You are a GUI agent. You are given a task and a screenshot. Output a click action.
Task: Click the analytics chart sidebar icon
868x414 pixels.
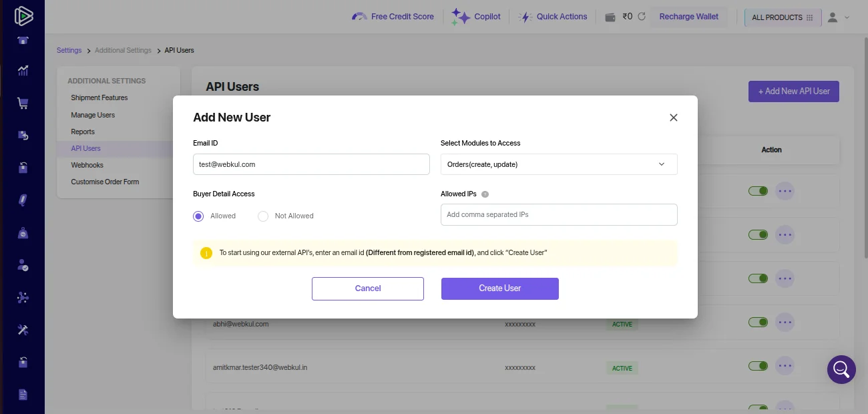tap(23, 70)
